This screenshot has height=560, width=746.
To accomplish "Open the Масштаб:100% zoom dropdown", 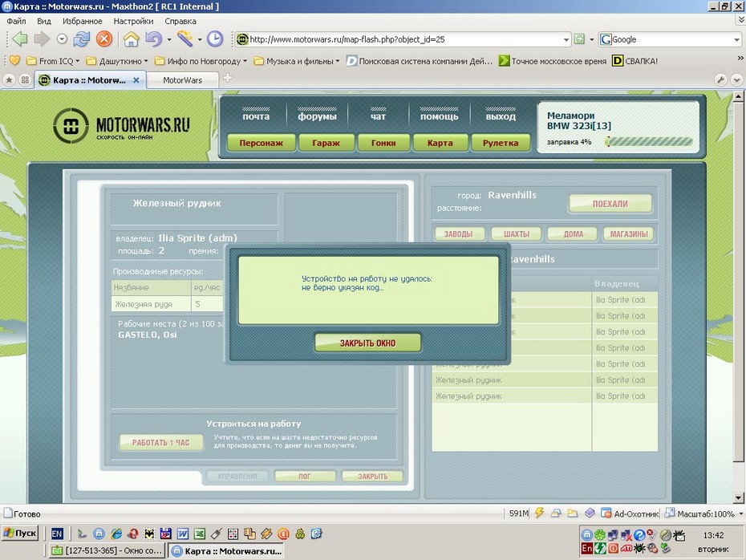I will 741,513.
